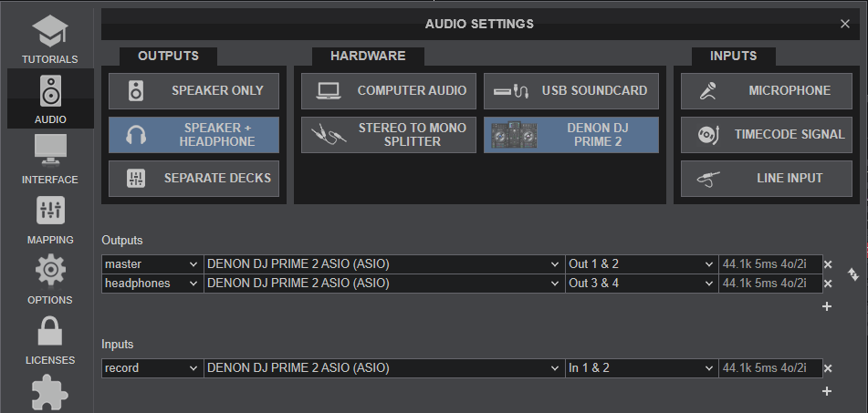Open the Out 3 & 4 channel dropdown
Viewport: 868px width, 413px height.
(641, 284)
